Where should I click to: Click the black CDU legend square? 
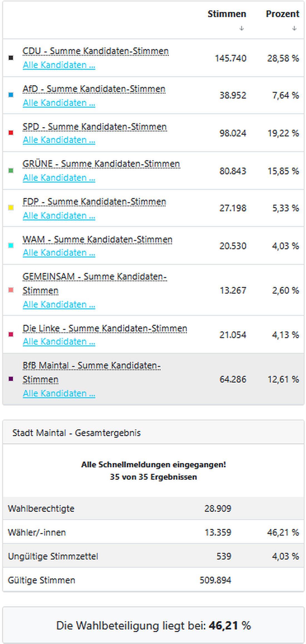[11, 58]
